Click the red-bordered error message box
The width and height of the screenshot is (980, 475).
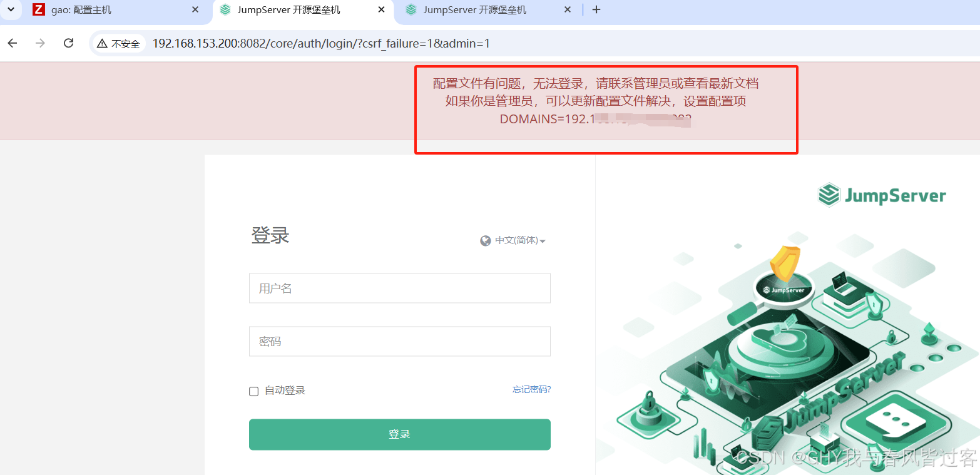[606, 110]
